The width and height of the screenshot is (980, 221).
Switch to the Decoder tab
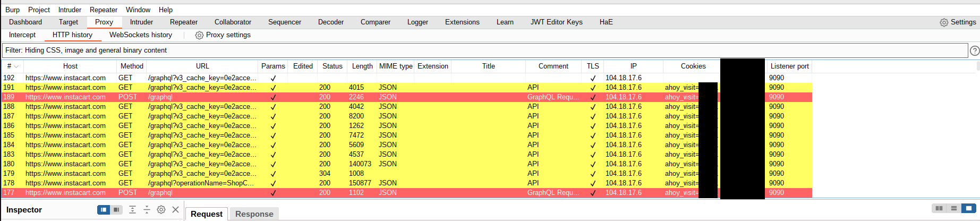click(x=331, y=22)
